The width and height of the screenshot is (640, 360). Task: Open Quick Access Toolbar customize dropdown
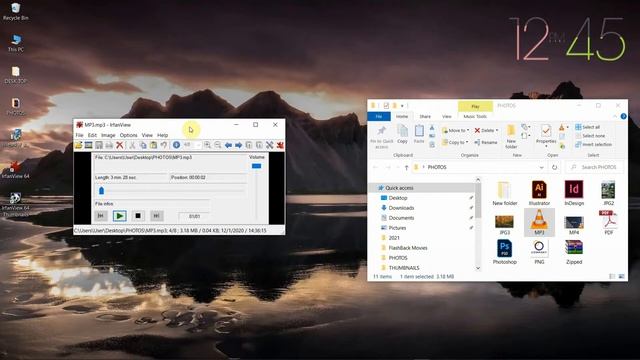coord(402,106)
